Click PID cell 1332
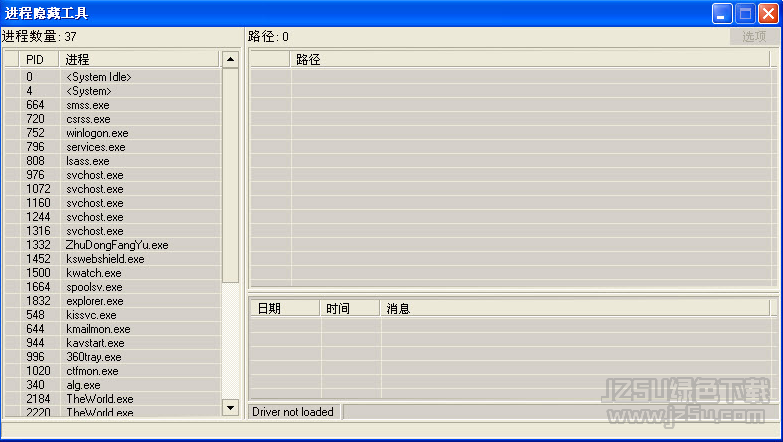 pyautogui.click(x=38, y=245)
